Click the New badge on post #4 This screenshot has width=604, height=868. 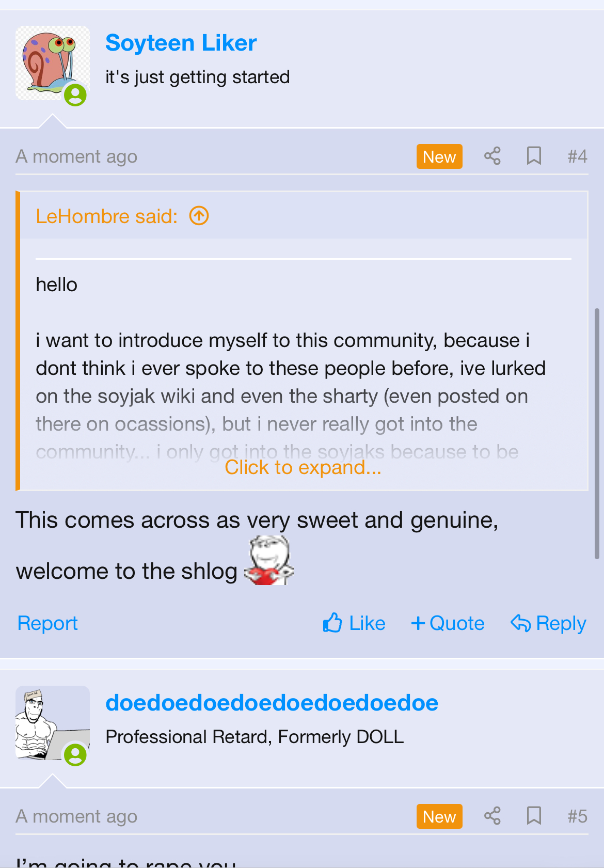point(439,156)
